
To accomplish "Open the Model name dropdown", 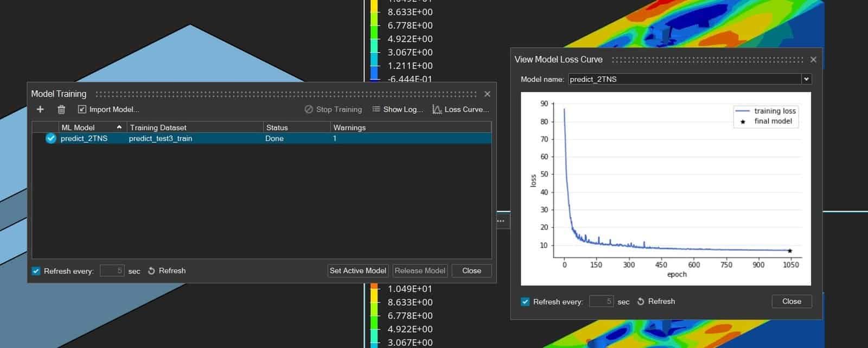I will click(806, 79).
